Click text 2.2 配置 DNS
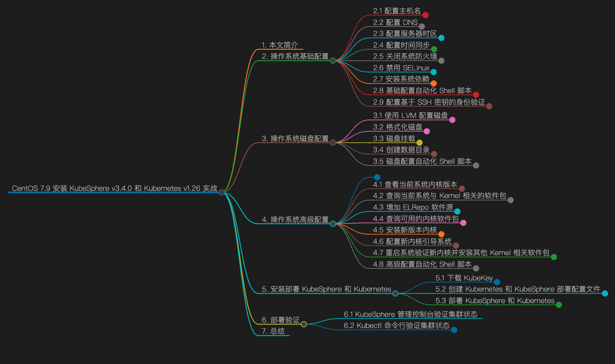Image resolution: width=615 pixels, height=364 pixels. click(395, 22)
